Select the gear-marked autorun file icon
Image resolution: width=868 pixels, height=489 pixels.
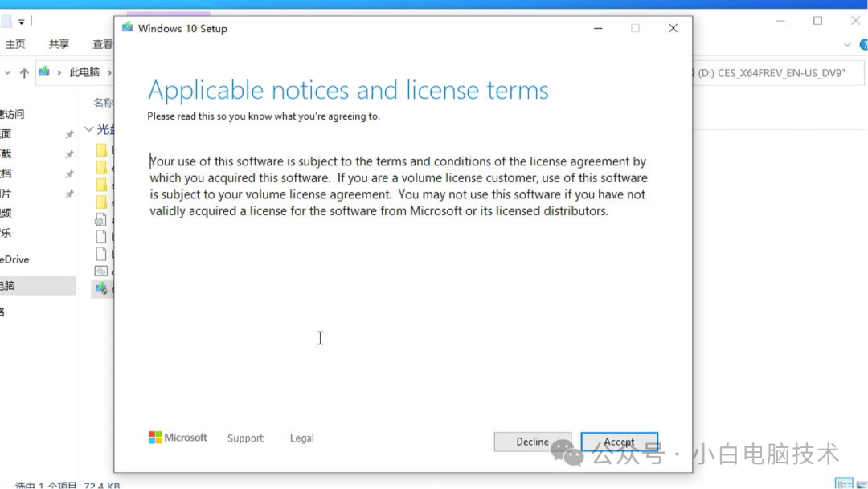pos(100,219)
